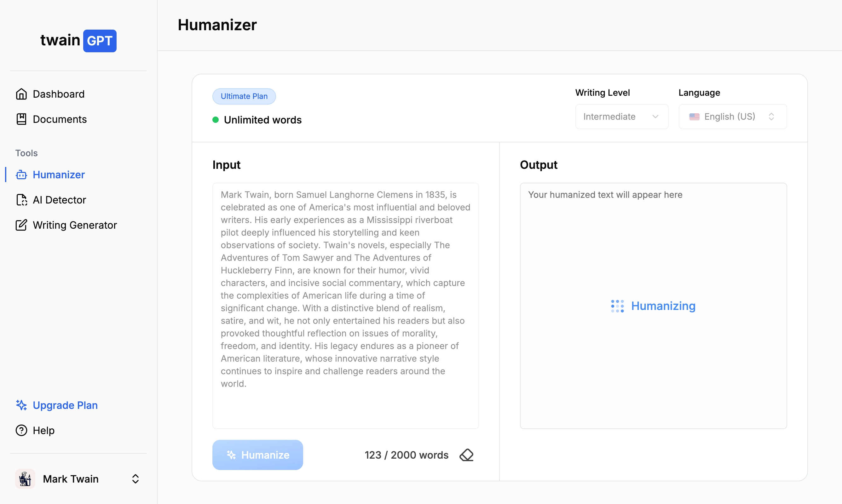Screen dimensions: 842x504
Task: Click the Upgrade Plan link
Action: click(66, 405)
